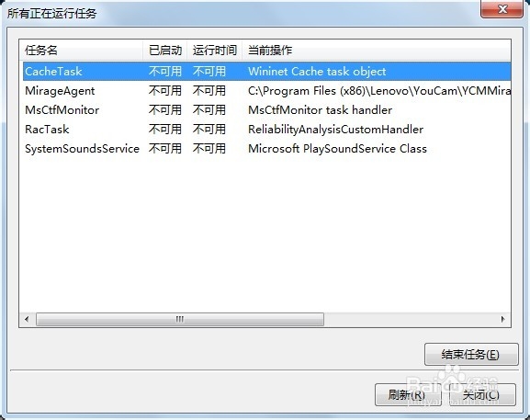This screenshot has height=420, width=530.
Task: Select the CacheTask row
Action: [266, 72]
